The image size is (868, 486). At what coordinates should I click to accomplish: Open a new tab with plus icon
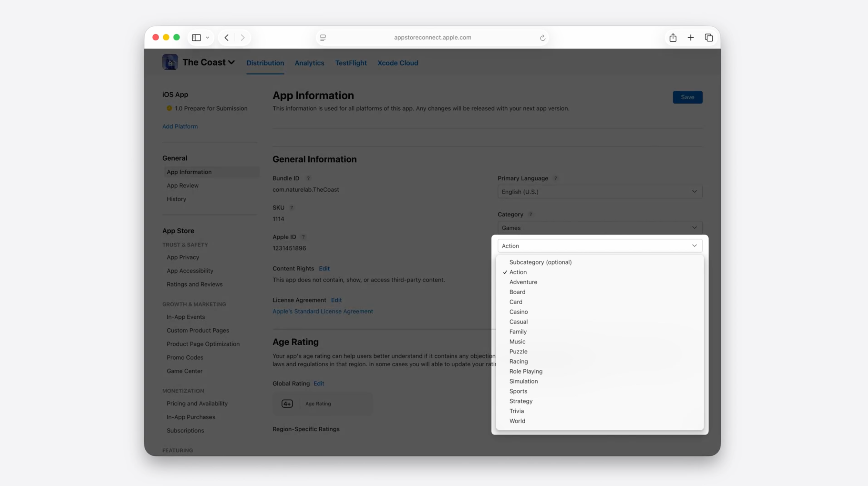[x=690, y=37]
